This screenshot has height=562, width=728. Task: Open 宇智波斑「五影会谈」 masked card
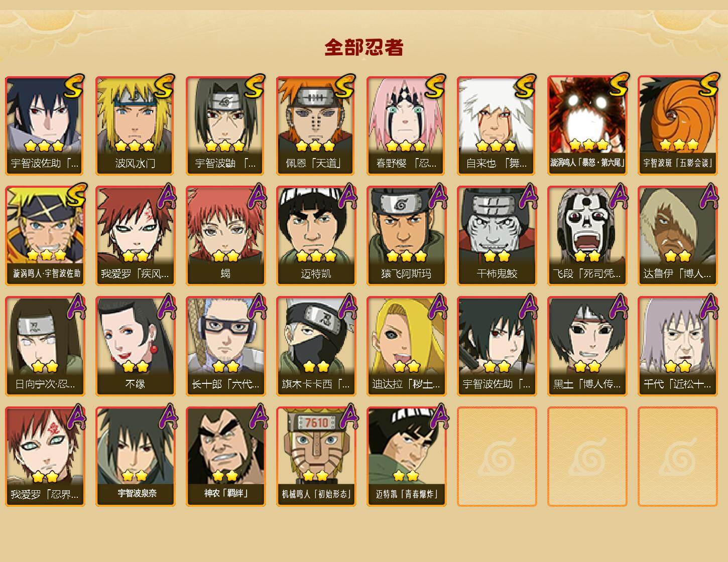pos(677,125)
